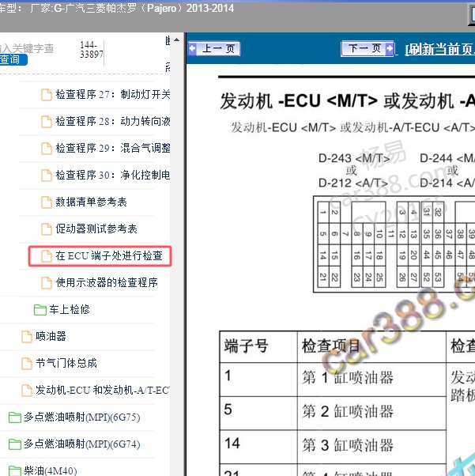Click the document icon beside 检查程序 28

tap(46, 122)
